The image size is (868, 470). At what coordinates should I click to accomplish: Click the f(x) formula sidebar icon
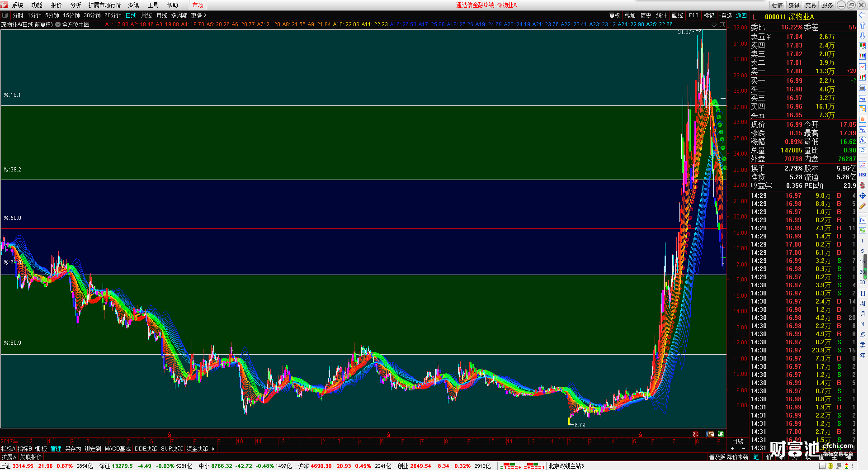(x=862, y=140)
